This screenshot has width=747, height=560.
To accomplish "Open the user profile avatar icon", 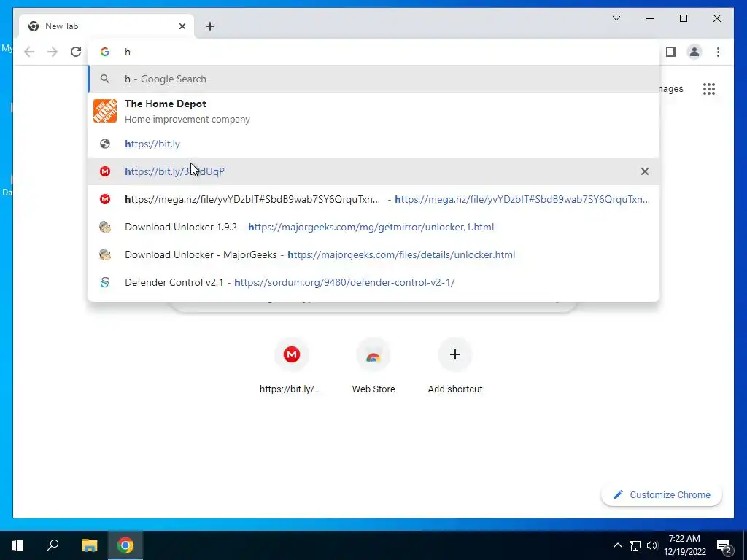I will [694, 52].
